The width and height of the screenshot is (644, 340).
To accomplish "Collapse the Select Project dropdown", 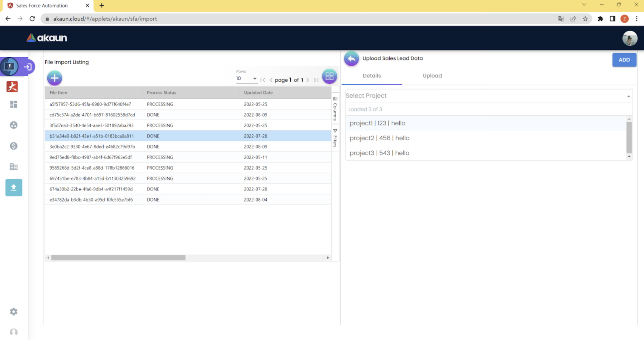I will tap(628, 96).
